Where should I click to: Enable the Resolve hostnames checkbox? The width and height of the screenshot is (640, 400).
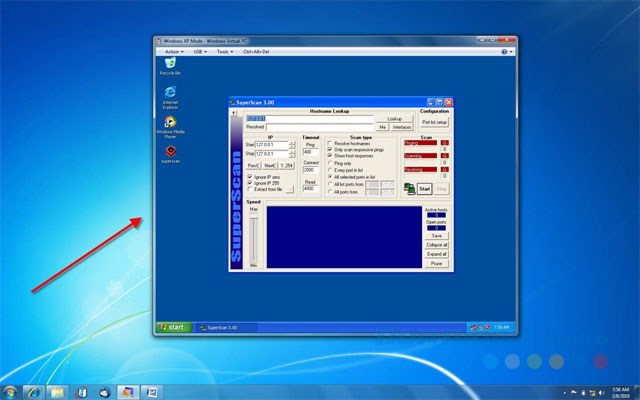[x=330, y=144]
